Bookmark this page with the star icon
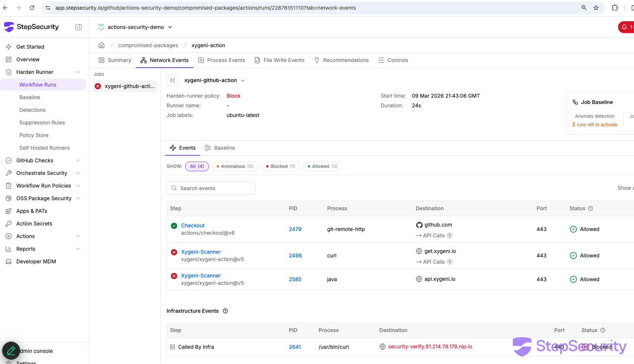This screenshot has height=364, width=634. pyautogui.click(x=596, y=8)
